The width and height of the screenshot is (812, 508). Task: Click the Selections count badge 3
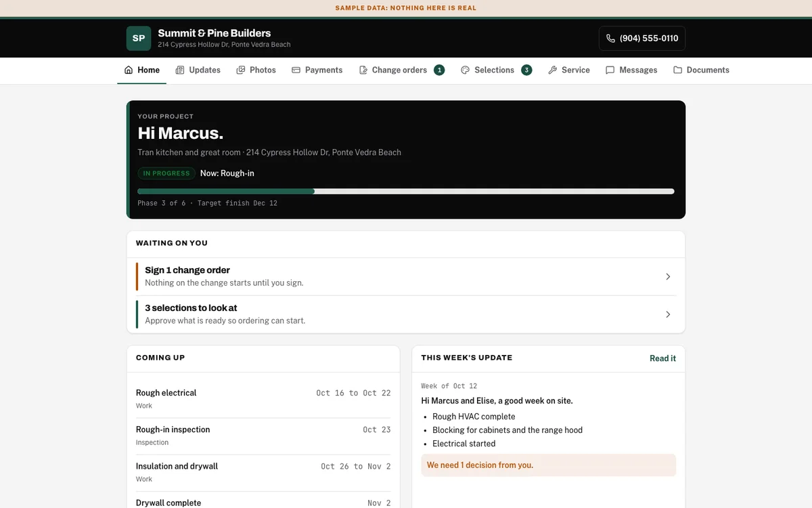tap(526, 70)
